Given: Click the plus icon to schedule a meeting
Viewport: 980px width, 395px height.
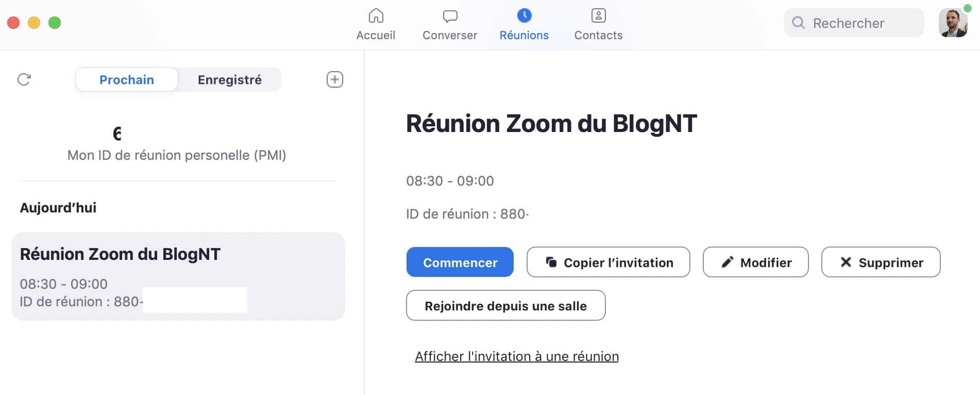Looking at the screenshot, I should [334, 79].
